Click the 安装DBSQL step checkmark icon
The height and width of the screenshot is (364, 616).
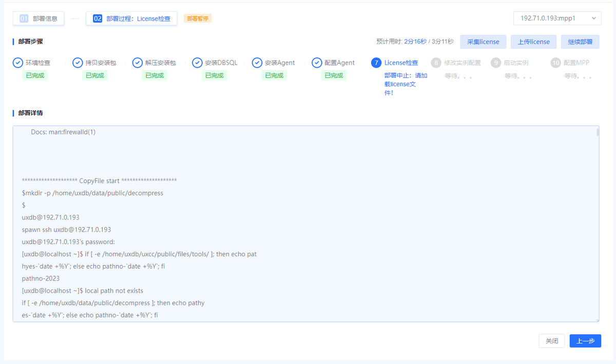[197, 63]
